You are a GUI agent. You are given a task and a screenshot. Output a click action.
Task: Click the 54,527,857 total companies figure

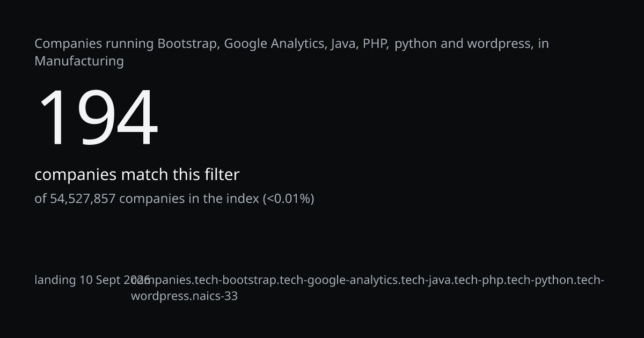pyautogui.click(x=83, y=199)
